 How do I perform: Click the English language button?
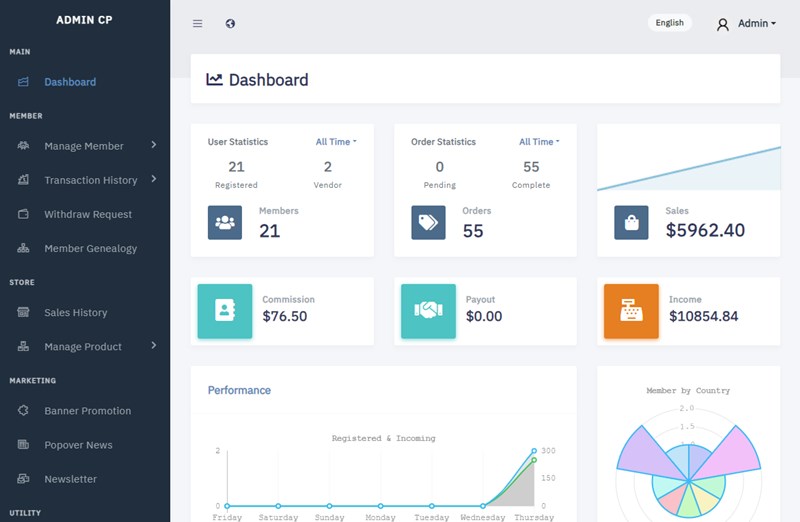click(x=669, y=23)
